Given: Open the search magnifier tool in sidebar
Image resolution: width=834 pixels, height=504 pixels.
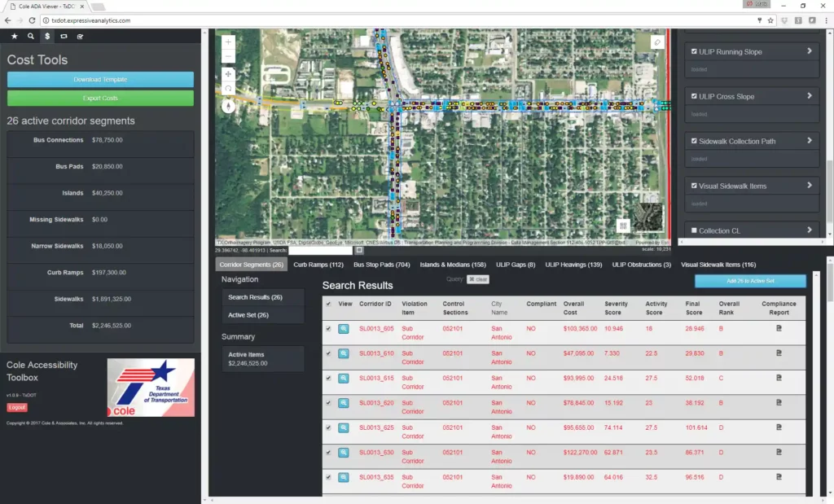Looking at the screenshot, I should [x=31, y=36].
